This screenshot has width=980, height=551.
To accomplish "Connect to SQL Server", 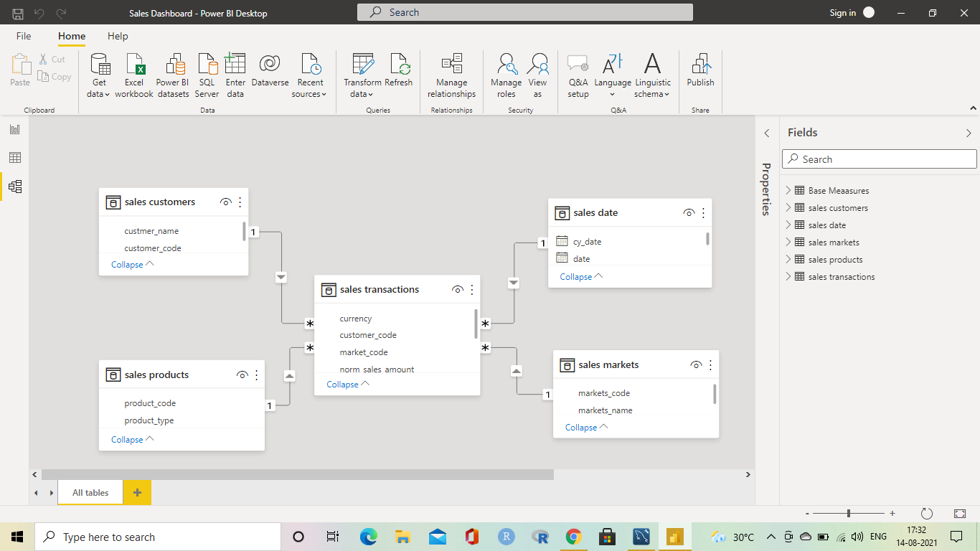I will 207,75.
